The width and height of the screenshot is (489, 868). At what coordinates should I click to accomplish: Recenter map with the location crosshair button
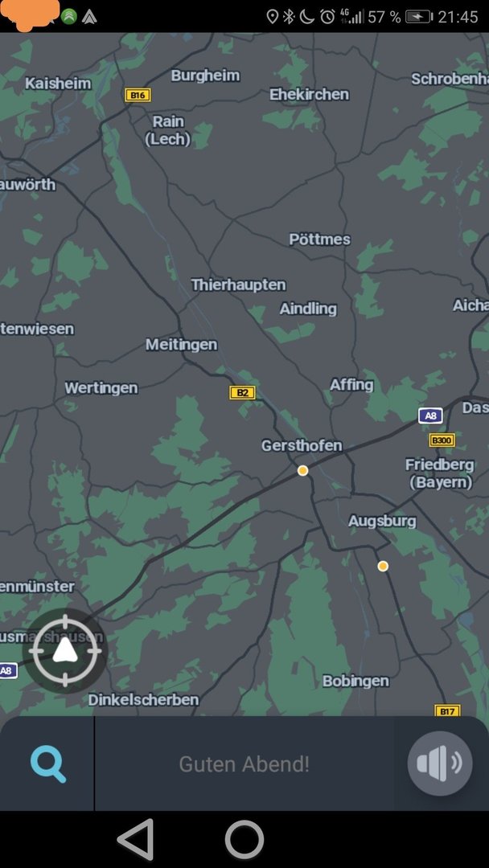[x=65, y=650]
